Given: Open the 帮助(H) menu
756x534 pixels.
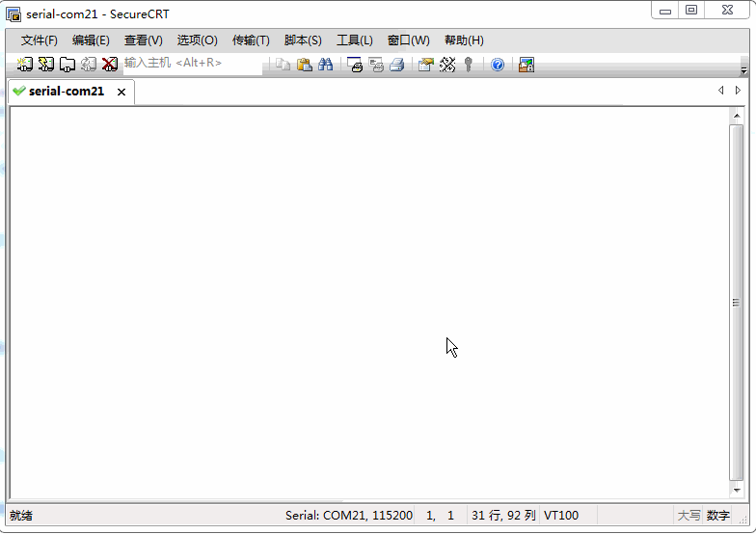Looking at the screenshot, I should click(x=464, y=40).
